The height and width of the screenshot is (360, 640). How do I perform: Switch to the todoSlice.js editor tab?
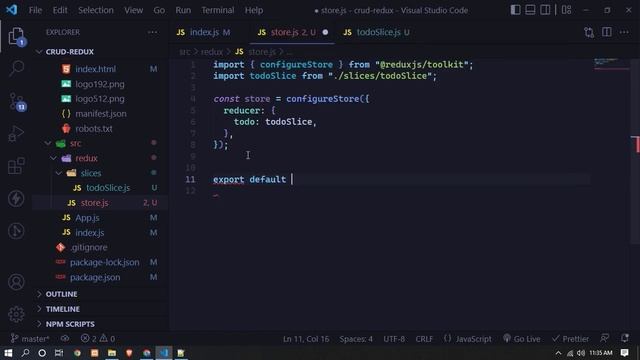(x=378, y=32)
